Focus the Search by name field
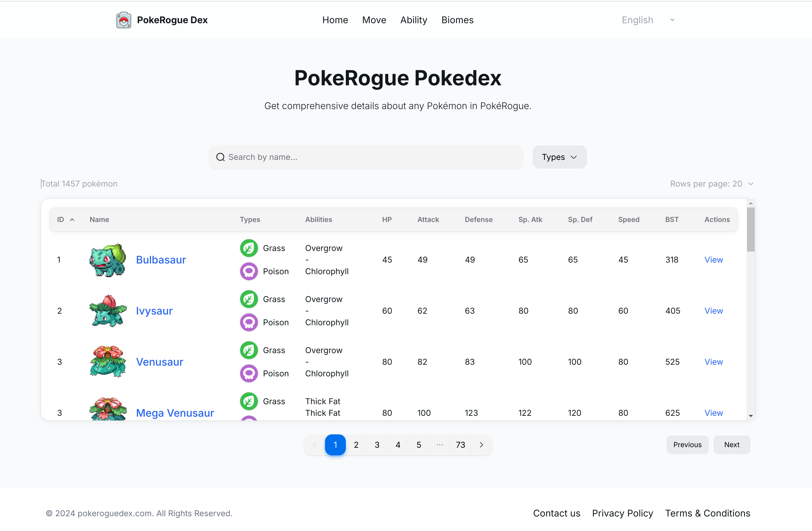The image size is (812, 531). coord(366,157)
